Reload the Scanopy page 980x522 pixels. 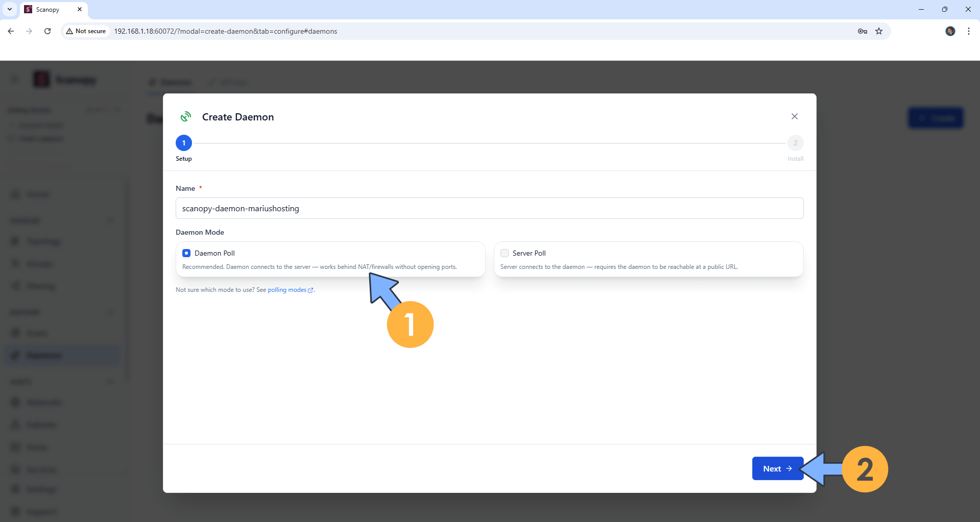[47, 31]
